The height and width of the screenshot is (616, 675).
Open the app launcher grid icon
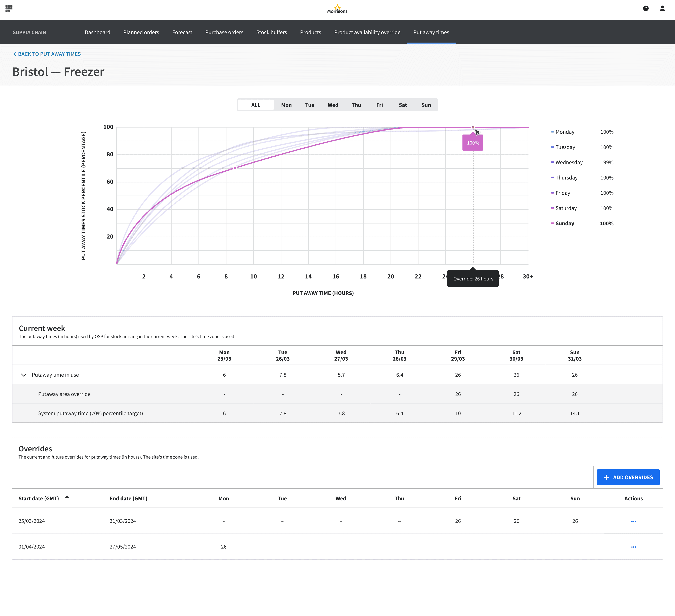(9, 8)
